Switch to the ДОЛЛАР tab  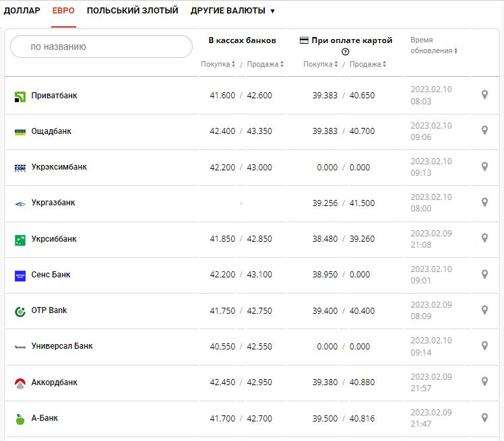(x=22, y=11)
